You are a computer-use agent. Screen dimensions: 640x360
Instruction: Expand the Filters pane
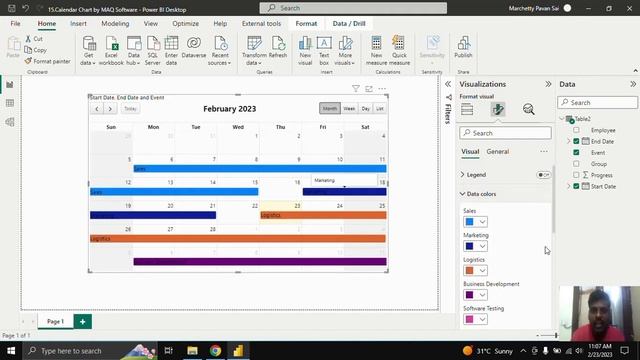tap(448, 84)
